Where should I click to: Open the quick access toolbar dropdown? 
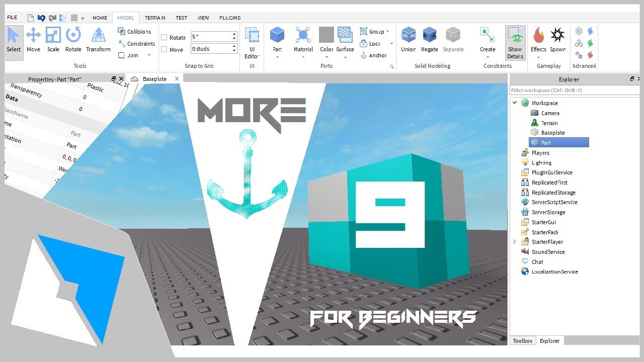83,18
